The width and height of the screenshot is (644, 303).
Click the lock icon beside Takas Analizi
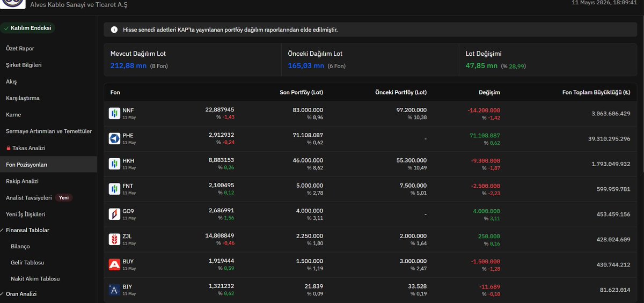[8, 148]
